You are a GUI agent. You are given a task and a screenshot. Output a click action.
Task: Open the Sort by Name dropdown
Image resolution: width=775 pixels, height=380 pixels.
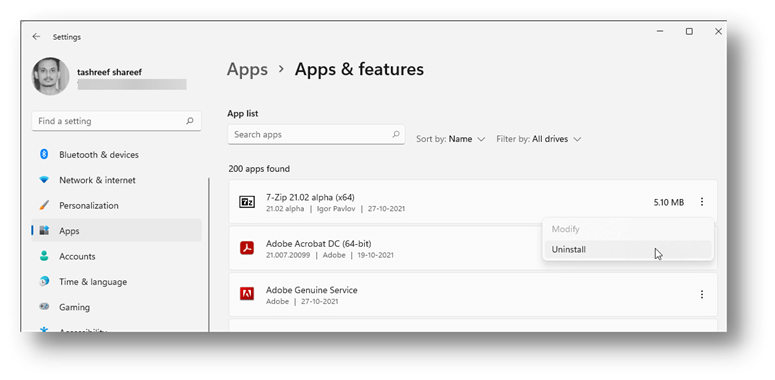[451, 139]
